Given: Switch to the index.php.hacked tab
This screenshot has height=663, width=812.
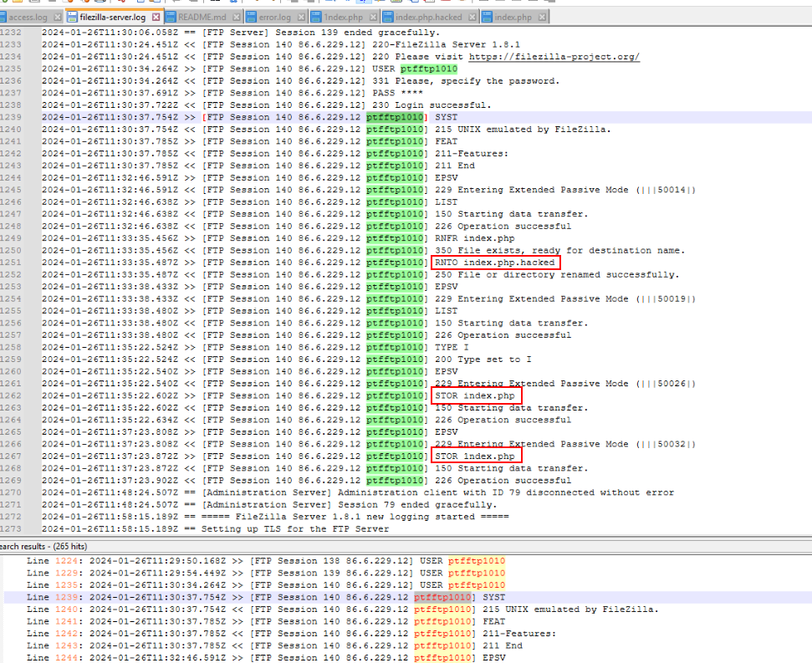Looking at the screenshot, I should tap(428, 17).
